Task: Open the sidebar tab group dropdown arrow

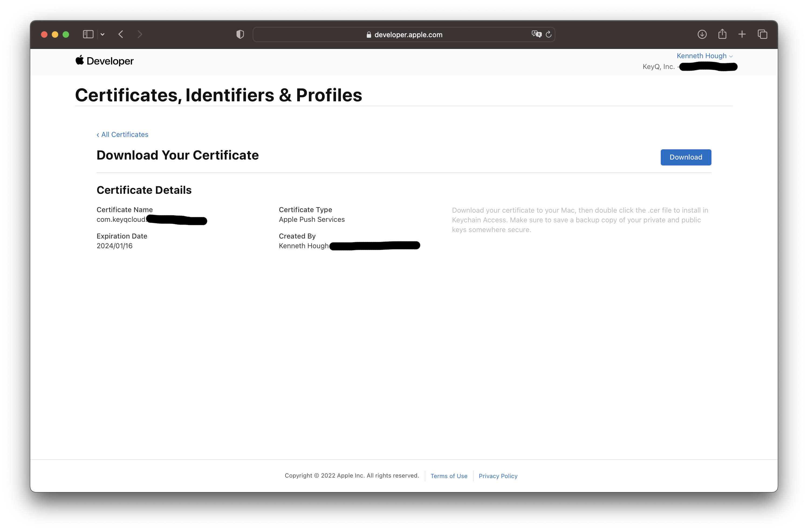Action: click(x=102, y=34)
